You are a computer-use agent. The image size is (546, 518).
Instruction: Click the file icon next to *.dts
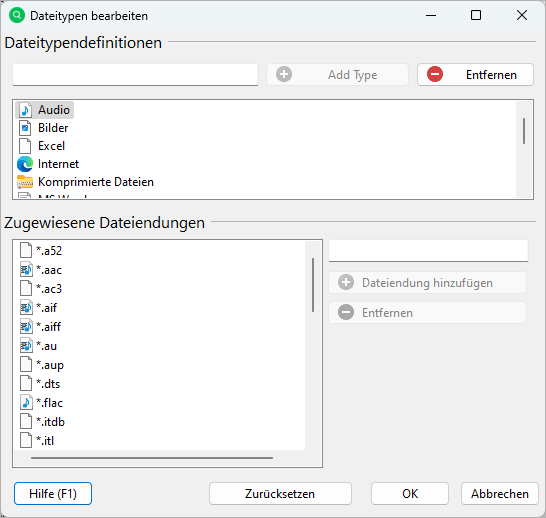point(26,384)
